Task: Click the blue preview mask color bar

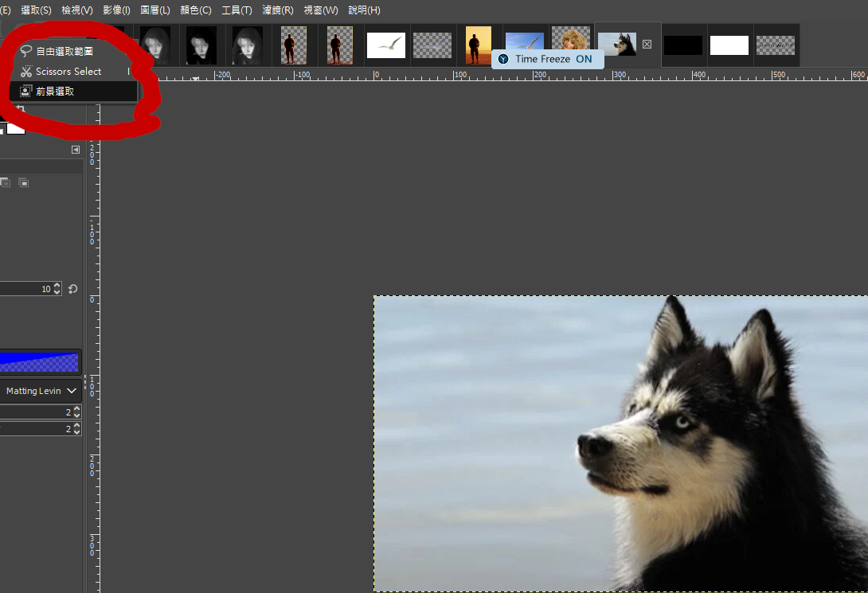Action: point(40,363)
